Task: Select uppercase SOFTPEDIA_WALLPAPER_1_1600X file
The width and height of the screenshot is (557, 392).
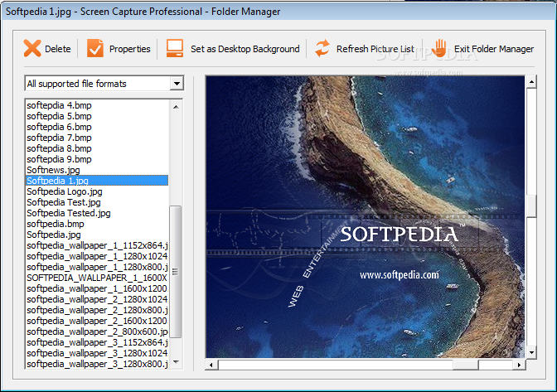Action: tap(97, 278)
